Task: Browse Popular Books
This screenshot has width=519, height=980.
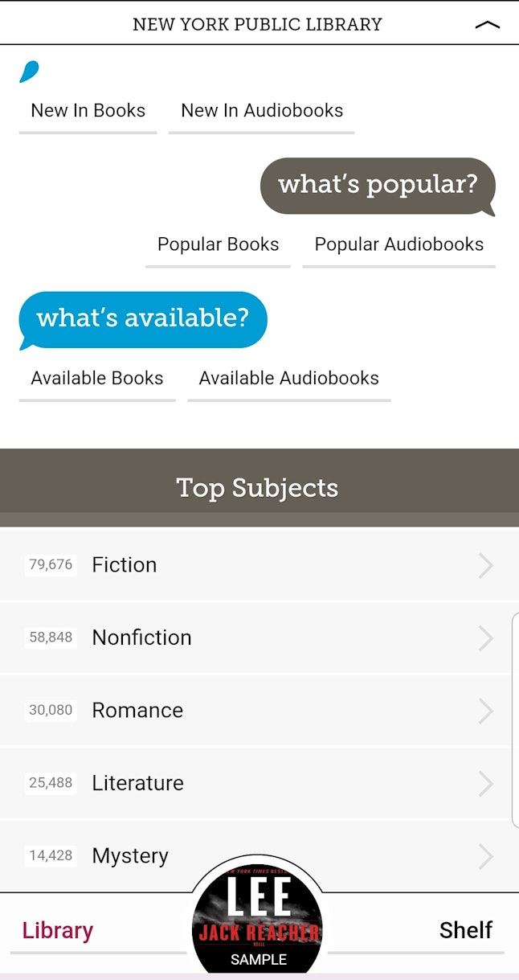Action: [x=218, y=244]
